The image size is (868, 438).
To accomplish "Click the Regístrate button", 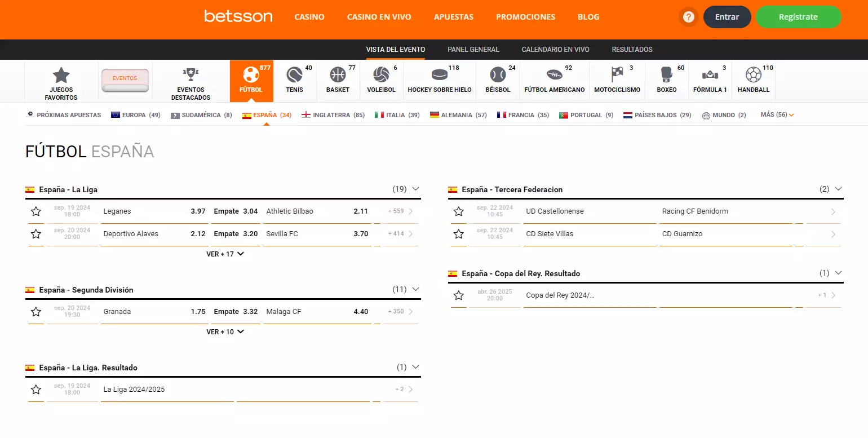I will (x=798, y=17).
